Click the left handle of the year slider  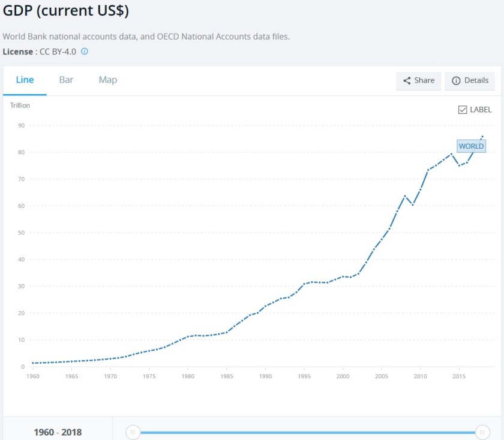pyautogui.click(x=133, y=432)
